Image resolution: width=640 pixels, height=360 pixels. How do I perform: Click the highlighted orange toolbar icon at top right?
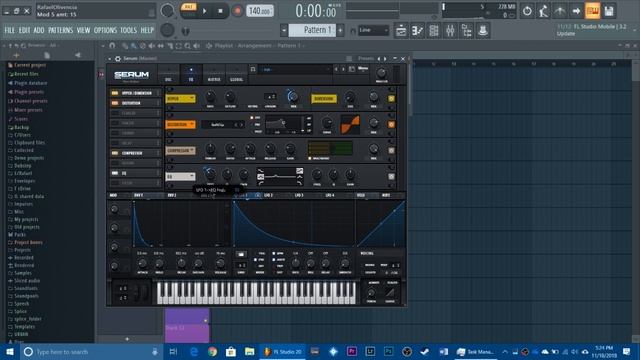pyautogui.click(x=593, y=11)
